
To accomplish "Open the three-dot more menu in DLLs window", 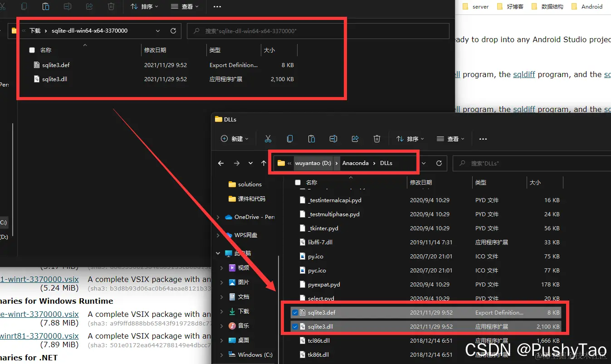I will 483,139.
